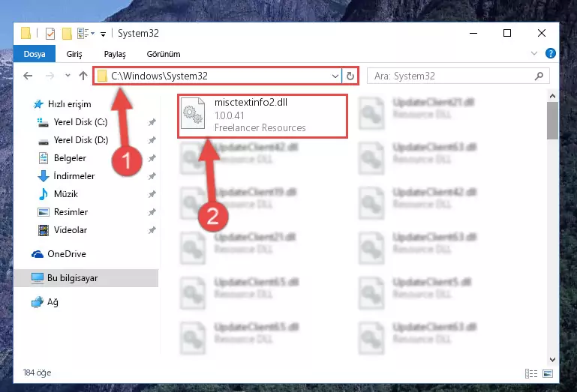Open the view layout icon dropdown in the title bar
The width and height of the screenshot is (577, 392).
[x=86, y=34]
